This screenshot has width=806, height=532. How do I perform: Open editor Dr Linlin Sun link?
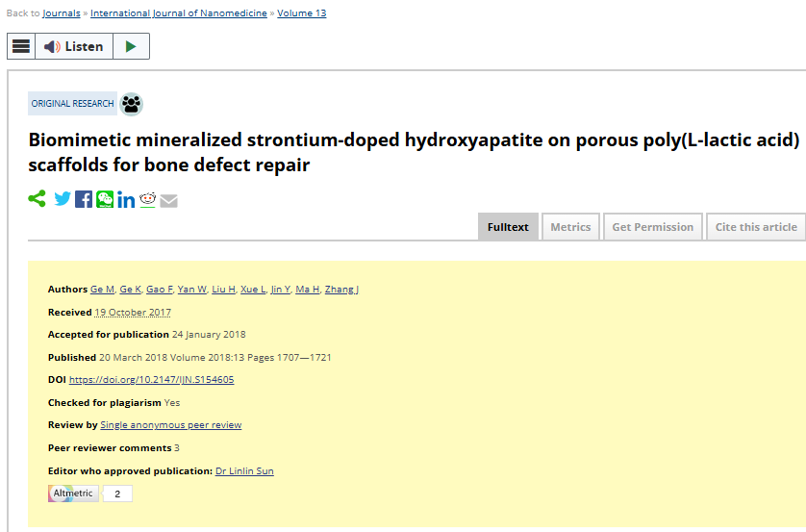244,470
